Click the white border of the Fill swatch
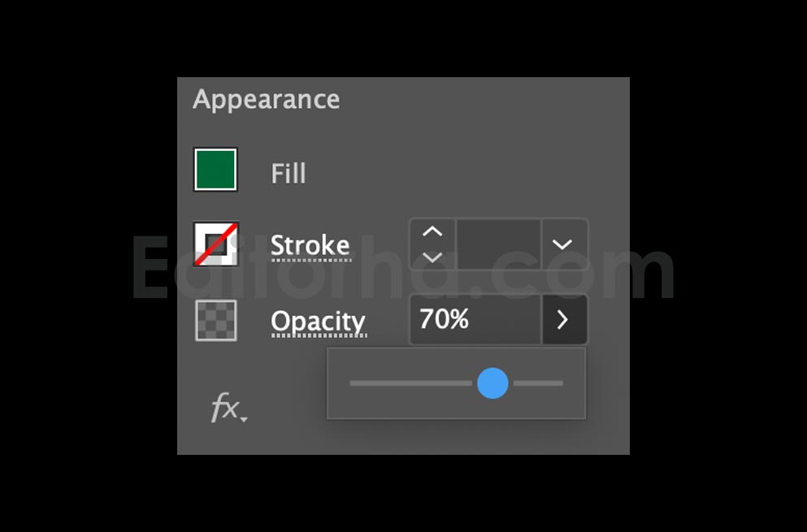Screen dimensions: 807x532 click(x=215, y=149)
